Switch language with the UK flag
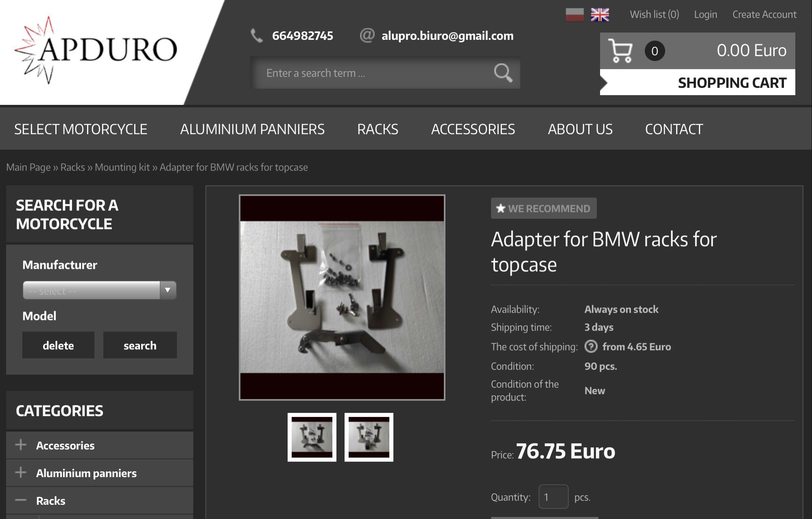Image resolution: width=812 pixels, height=519 pixels. [x=600, y=15]
